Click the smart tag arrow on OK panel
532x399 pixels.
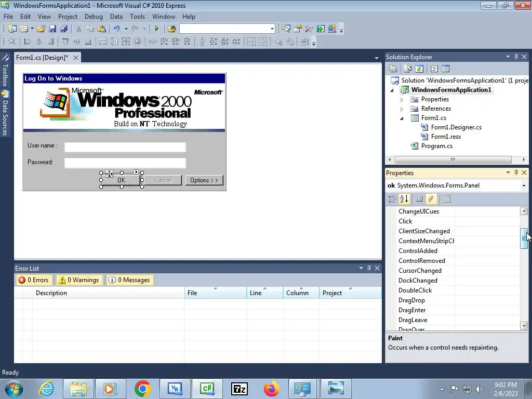click(136, 172)
